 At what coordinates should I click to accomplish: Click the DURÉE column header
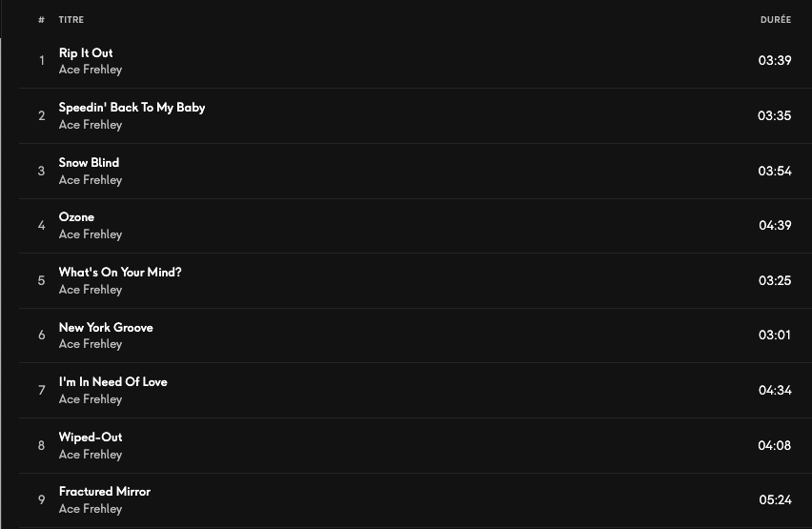(775, 20)
